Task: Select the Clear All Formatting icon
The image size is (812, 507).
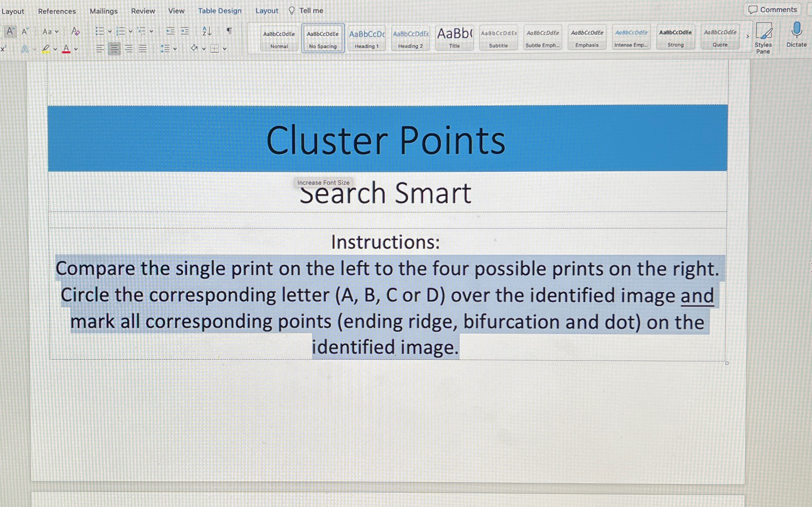Action: coord(75,32)
